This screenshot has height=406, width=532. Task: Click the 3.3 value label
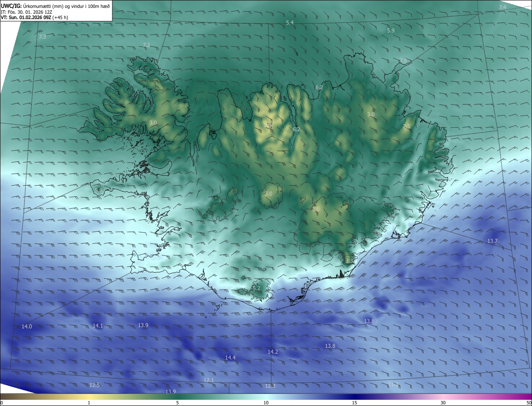(x=349, y=261)
